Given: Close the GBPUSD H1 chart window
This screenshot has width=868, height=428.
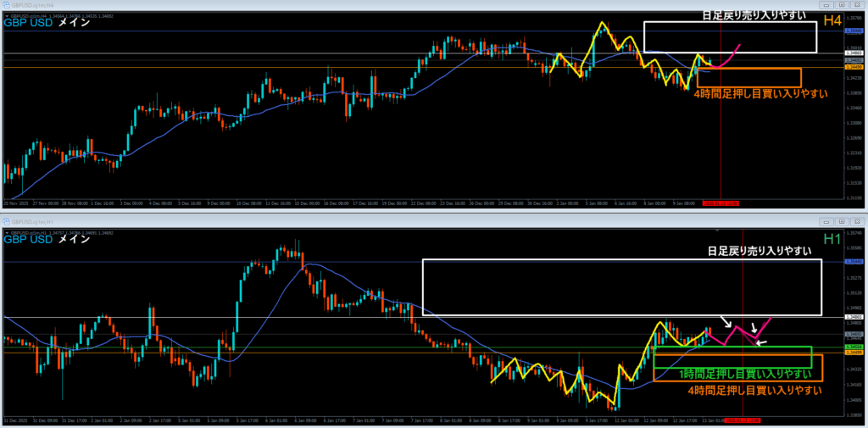Looking at the screenshot, I should (856, 221).
